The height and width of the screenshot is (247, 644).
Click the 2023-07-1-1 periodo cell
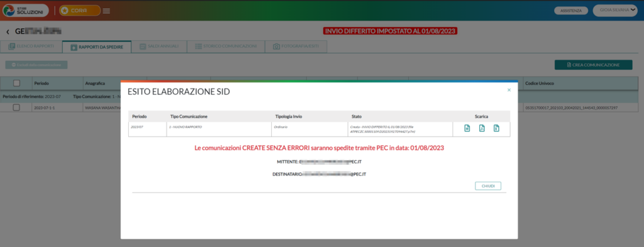point(57,108)
